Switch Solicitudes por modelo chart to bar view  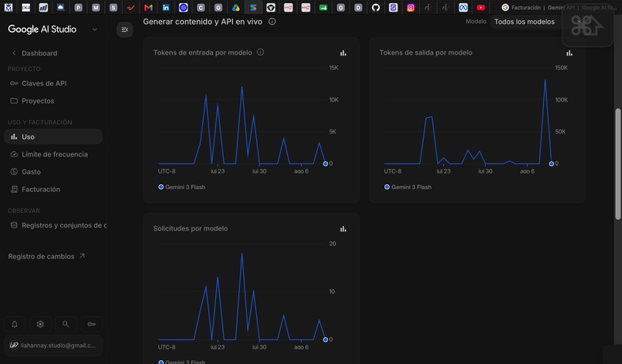point(343,229)
